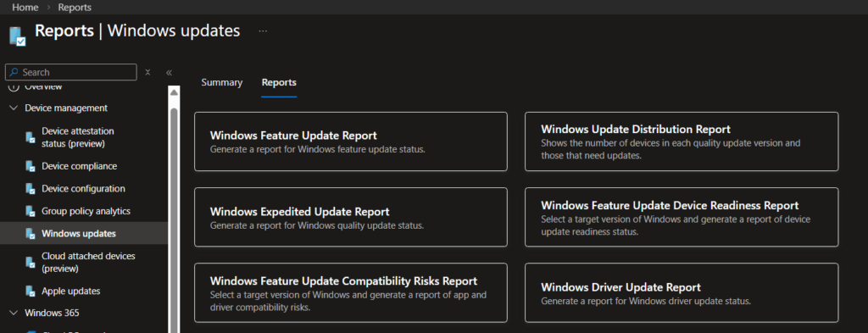Open Windows Feature Update Report card

(x=351, y=142)
